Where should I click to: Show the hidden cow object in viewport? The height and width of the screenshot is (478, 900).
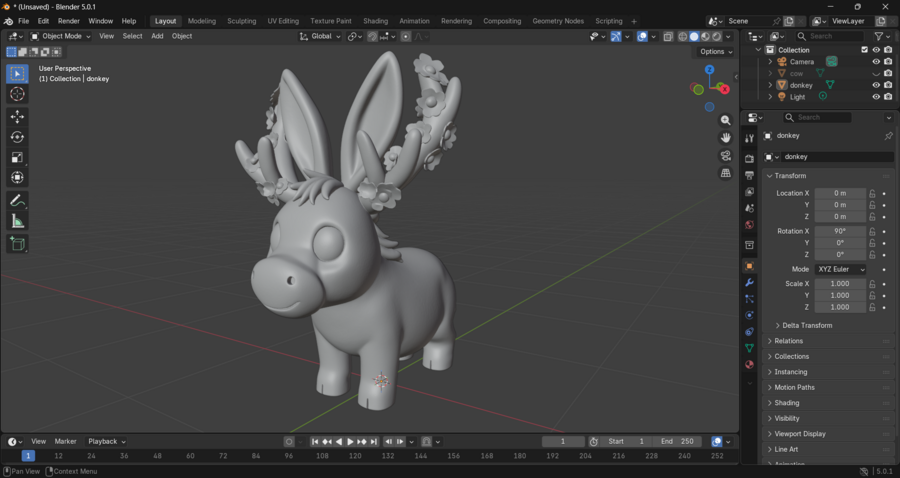click(x=876, y=73)
